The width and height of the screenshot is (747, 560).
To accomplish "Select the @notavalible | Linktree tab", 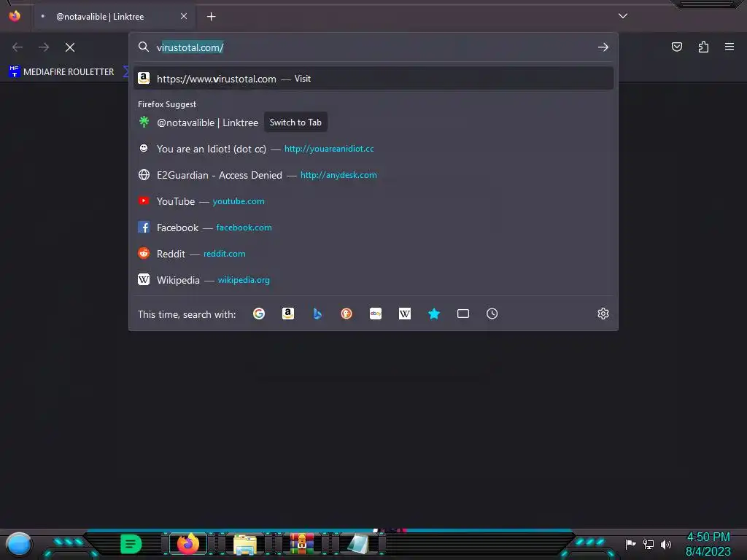I will coord(114,17).
